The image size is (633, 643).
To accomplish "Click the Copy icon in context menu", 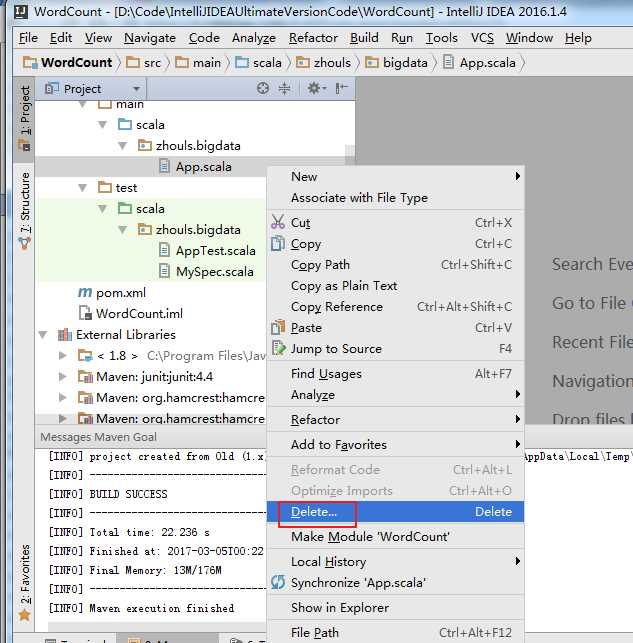I will pos(278,244).
